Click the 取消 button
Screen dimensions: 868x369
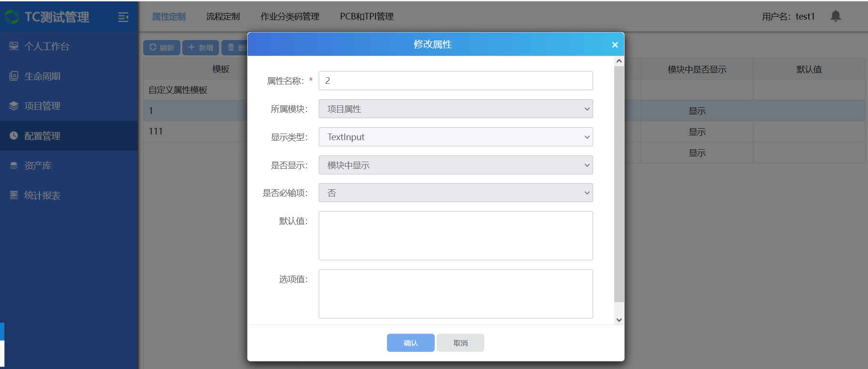[x=460, y=343]
